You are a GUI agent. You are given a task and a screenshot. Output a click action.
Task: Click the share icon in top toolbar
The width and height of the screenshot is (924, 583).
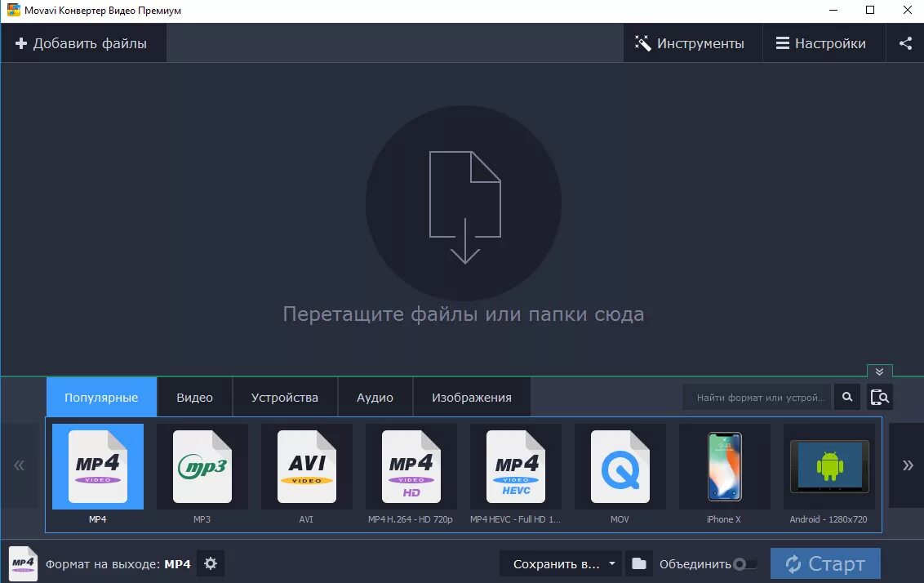[905, 43]
